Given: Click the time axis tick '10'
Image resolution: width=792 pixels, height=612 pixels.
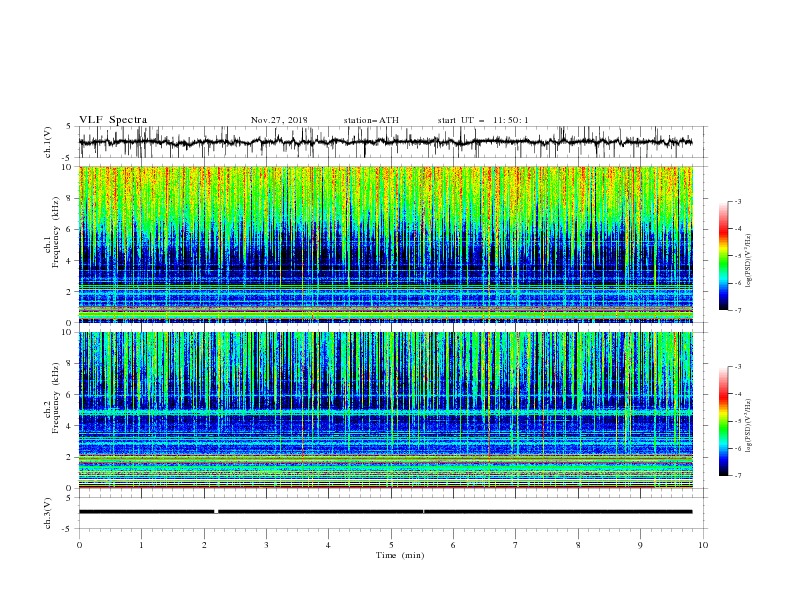Looking at the screenshot, I should (703, 545).
